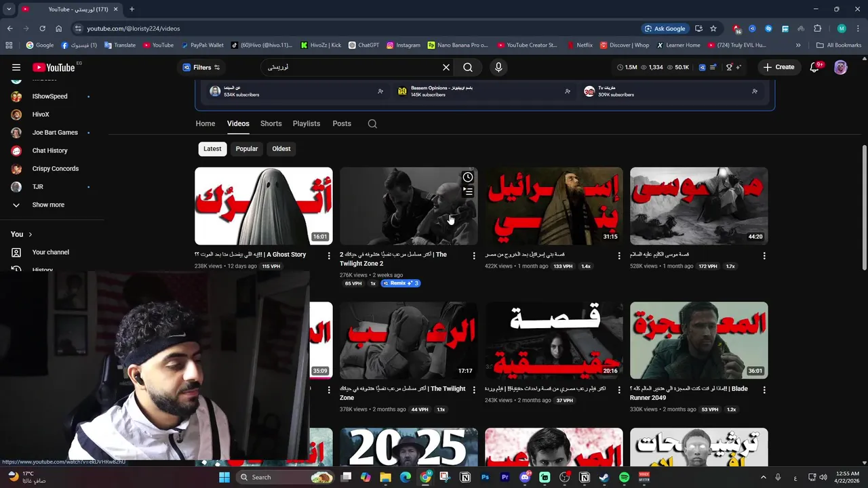Open Premiere Pro from the taskbar
868x488 pixels.
(505, 477)
